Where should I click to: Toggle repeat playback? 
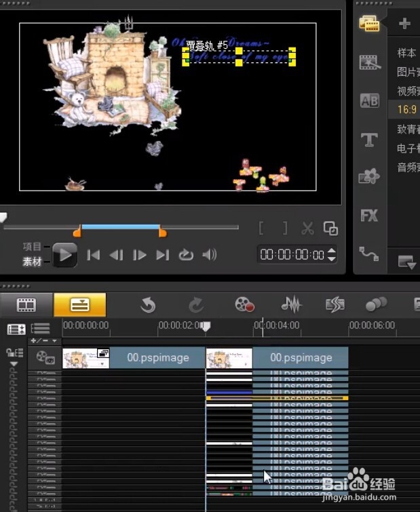[x=186, y=255]
